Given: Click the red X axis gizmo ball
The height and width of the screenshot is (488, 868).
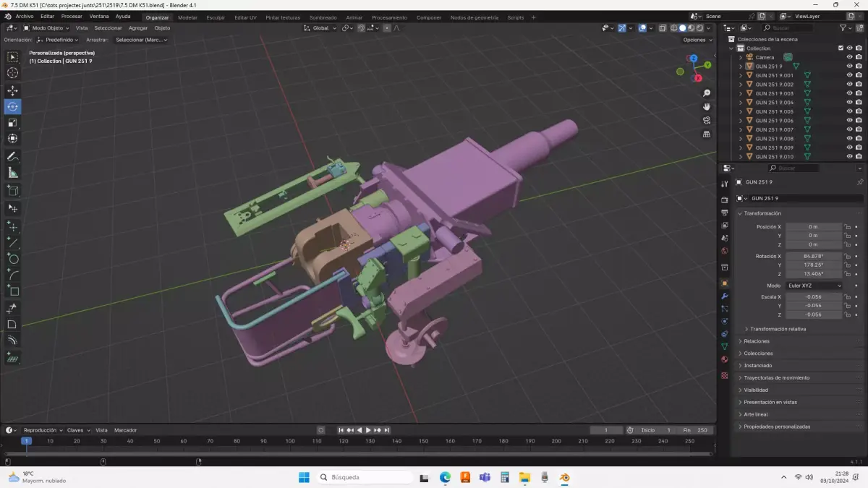Looking at the screenshot, I should pyautogui.click(x=698, y=78).
